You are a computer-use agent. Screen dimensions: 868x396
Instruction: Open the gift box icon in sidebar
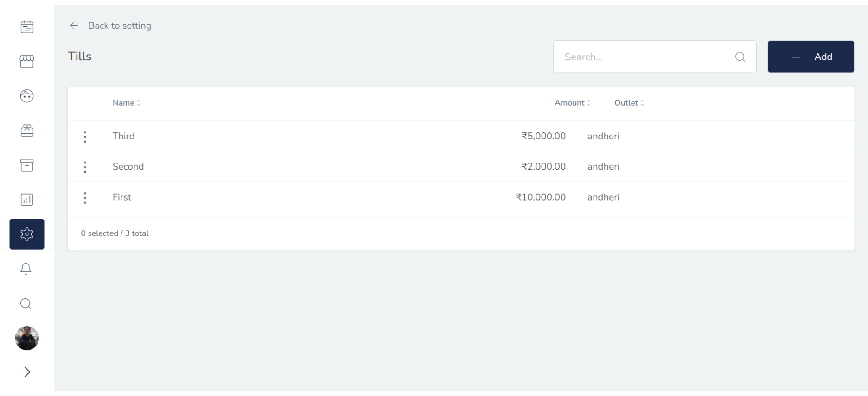(x=27, y=131)
